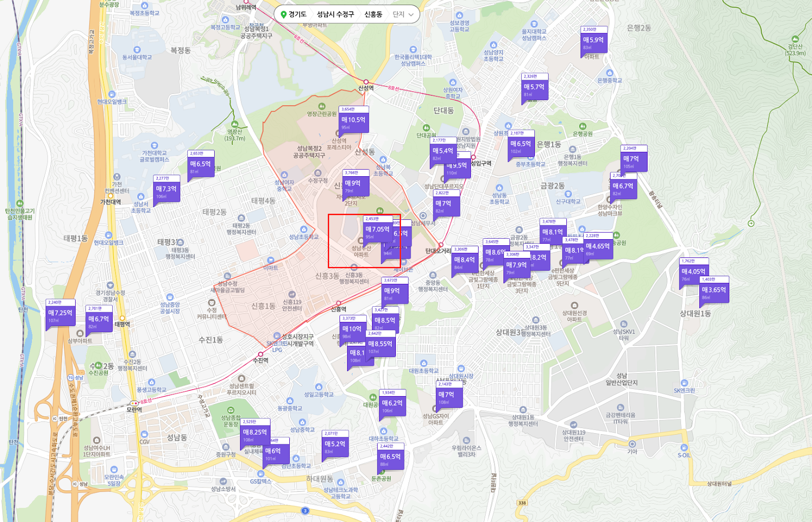Click the 산성역 subway station marker

coord(366,82)
